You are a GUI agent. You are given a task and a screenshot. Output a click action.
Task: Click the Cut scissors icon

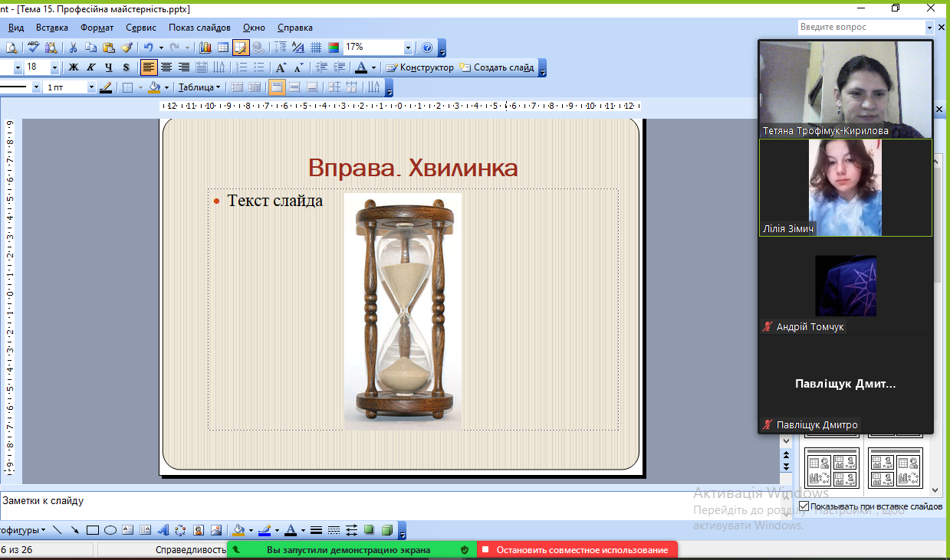[x=74, y=47]
